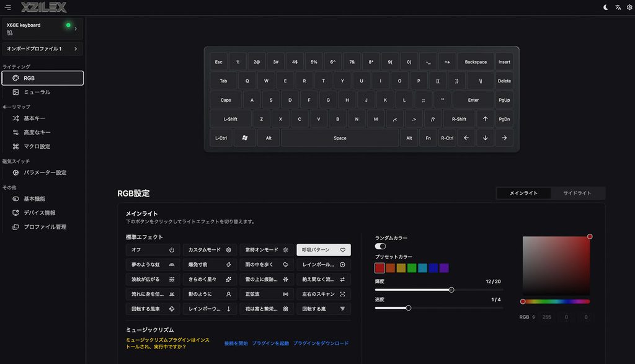The height and width of the screenshot is (364, 635).
Task: Click the プラグインをダウンロード link
Action: [x=321, y=344]
